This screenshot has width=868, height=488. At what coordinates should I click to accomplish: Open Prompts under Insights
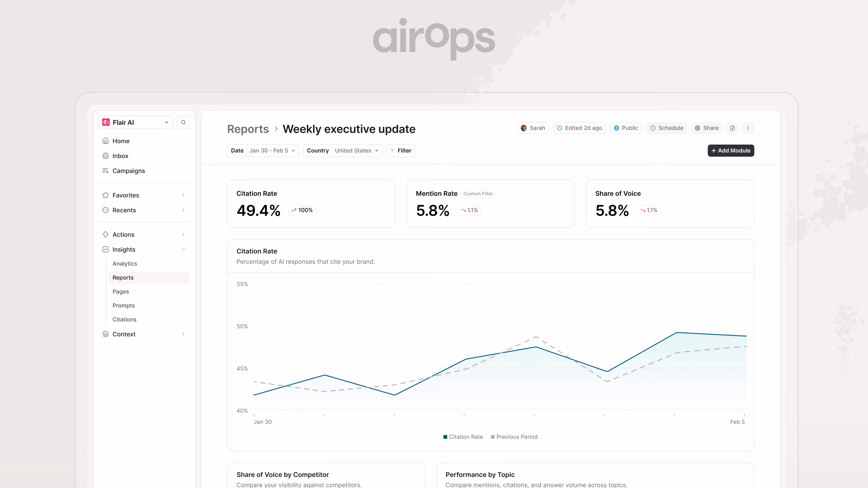[x=149, y=305]
